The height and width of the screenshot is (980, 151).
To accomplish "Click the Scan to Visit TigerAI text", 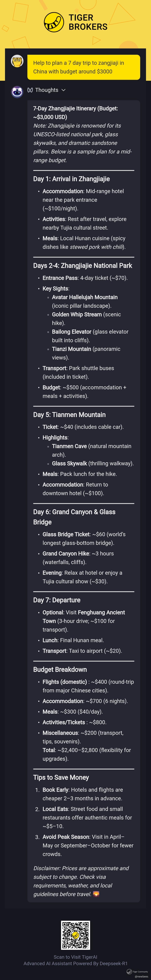I will (75, 957).
